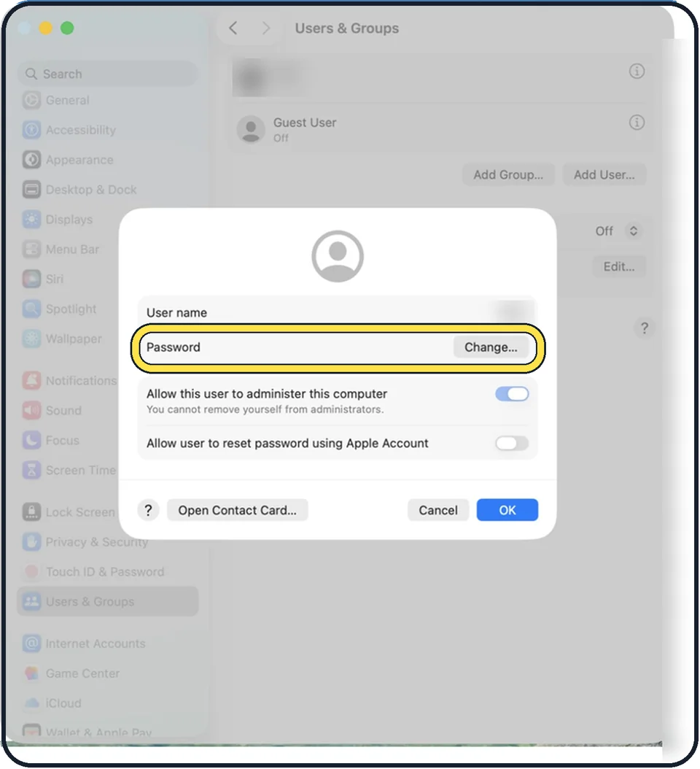The height and width of the screenshot is (769, 700).
Task: Go back with the left chevron
Action: click(233, 28)
